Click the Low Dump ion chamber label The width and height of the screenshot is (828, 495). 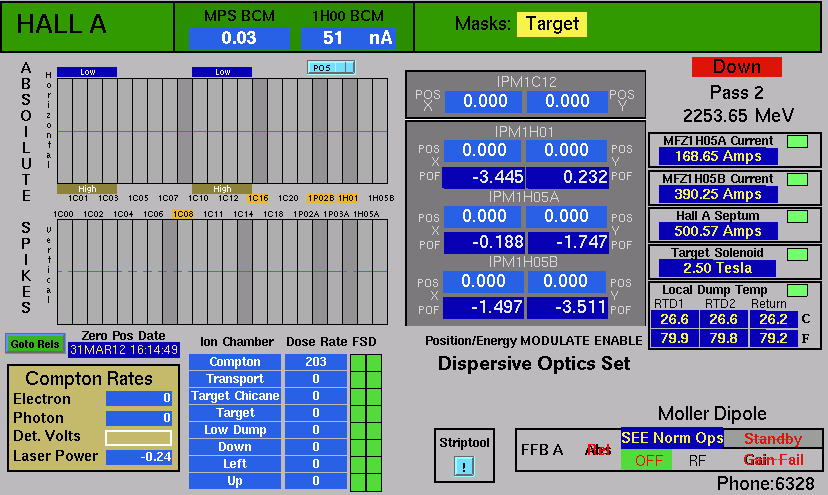click(235, 430)
